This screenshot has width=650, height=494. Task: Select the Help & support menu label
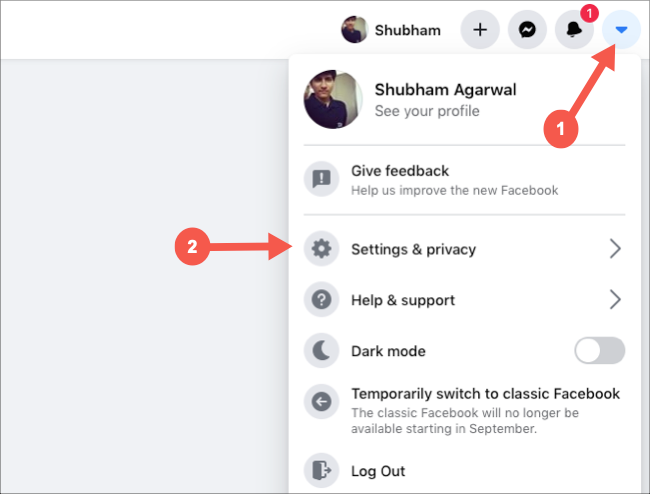pyautogui.click(x=403, y=300)
